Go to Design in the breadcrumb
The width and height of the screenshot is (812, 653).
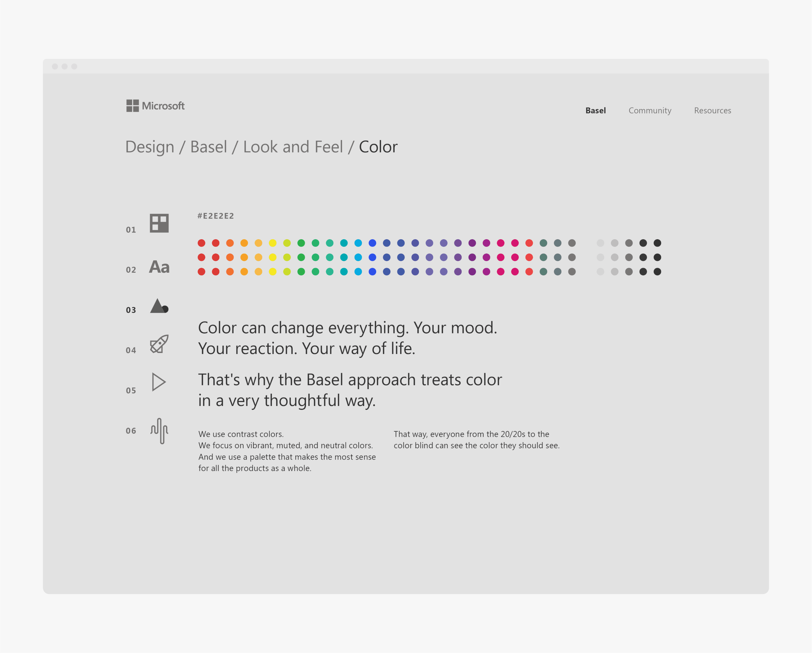coord(150,147)
